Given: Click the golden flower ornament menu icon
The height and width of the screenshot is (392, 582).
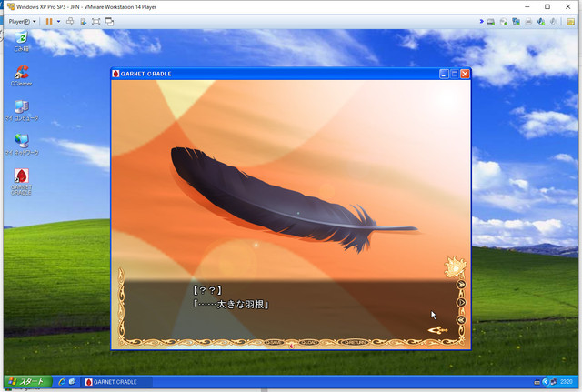Looking at the screenshot, I should [455, 266].
